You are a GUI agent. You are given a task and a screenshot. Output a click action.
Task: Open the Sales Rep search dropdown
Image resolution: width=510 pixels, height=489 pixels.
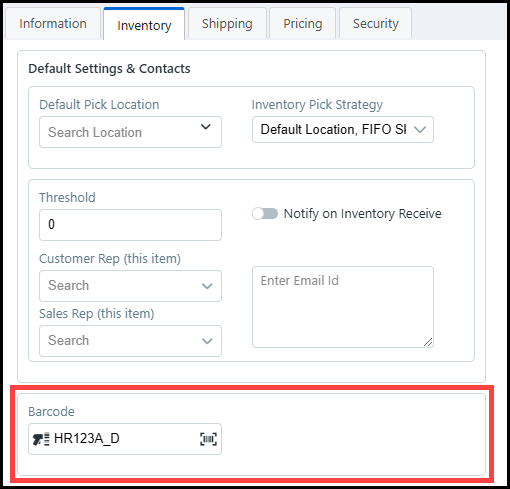(130, 341)
